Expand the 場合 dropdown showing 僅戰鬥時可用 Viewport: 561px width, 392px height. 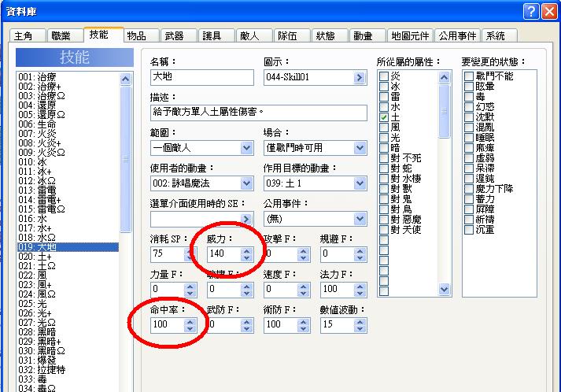pyautogui.click(x=360, y=148)
